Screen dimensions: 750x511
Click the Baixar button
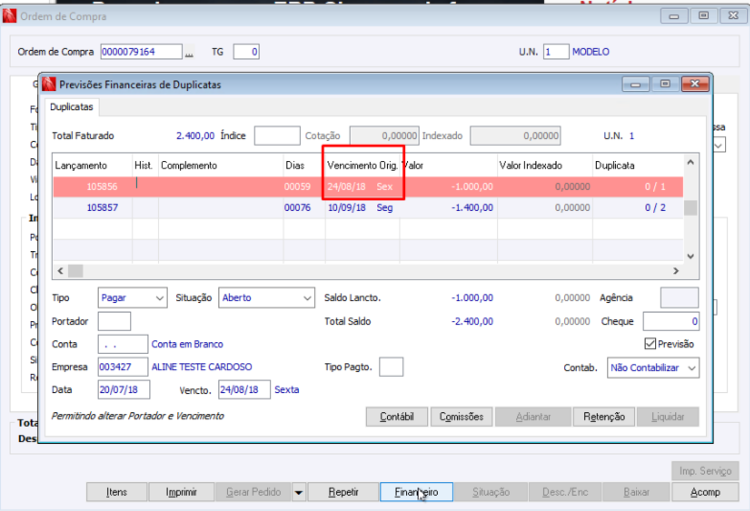coord(636,492)
